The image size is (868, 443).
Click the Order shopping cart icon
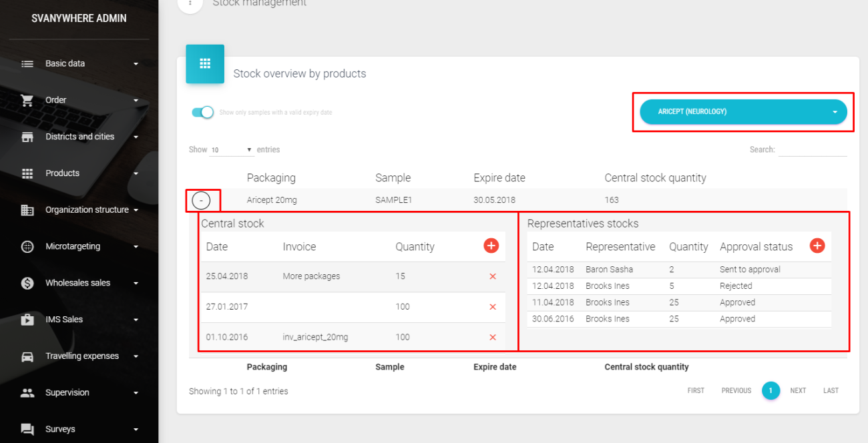(x=27, y=100)
